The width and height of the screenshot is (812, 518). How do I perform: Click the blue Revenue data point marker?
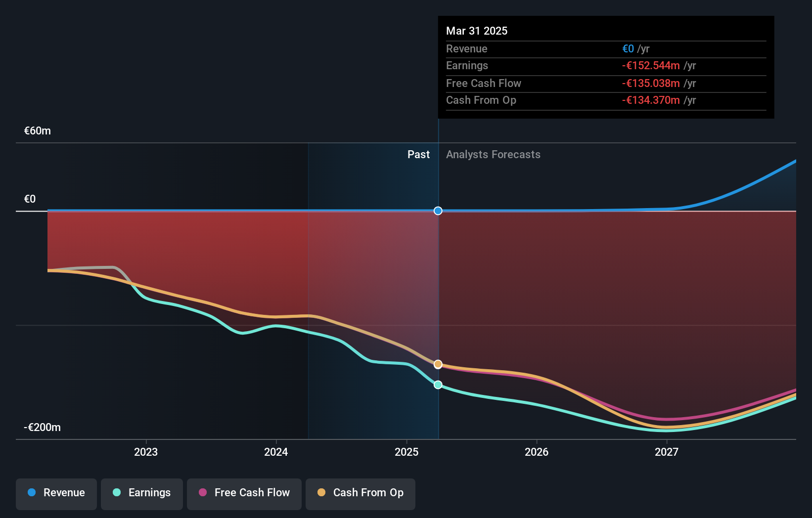click(438, 211)
